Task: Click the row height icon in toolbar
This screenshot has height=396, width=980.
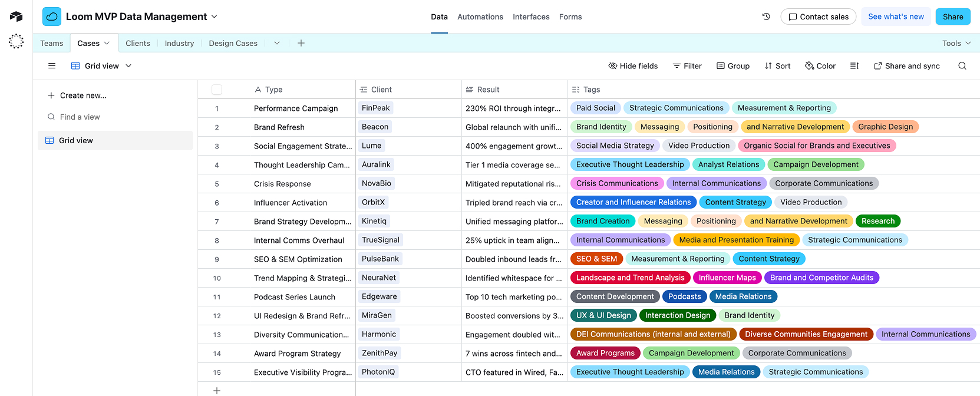Action: (x=854, y=66)
